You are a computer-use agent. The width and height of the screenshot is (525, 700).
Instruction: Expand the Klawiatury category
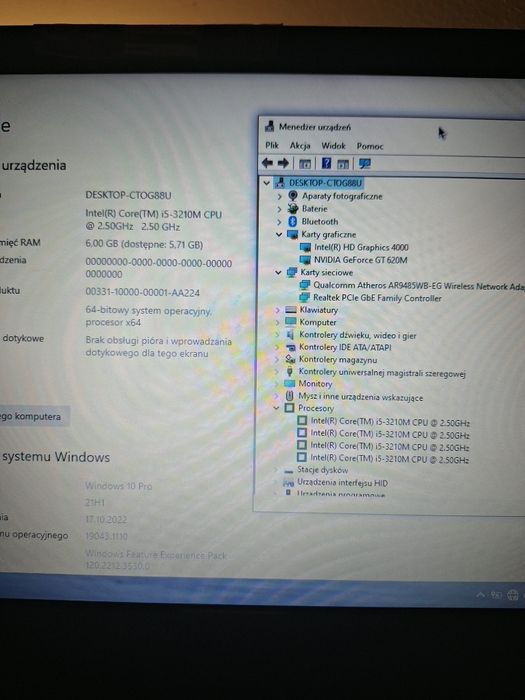tap(278, 310)
